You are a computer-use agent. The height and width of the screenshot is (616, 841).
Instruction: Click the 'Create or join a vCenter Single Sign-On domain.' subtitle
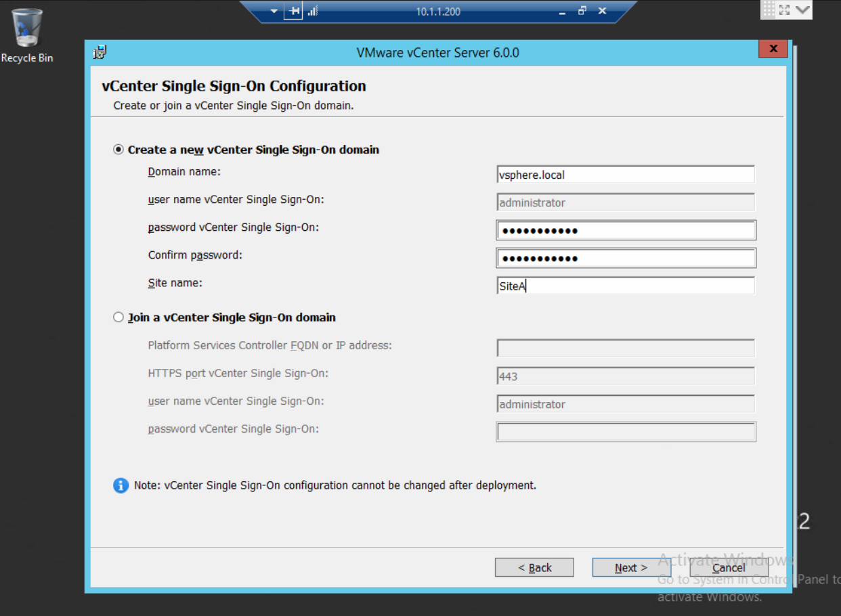point(234,106)
